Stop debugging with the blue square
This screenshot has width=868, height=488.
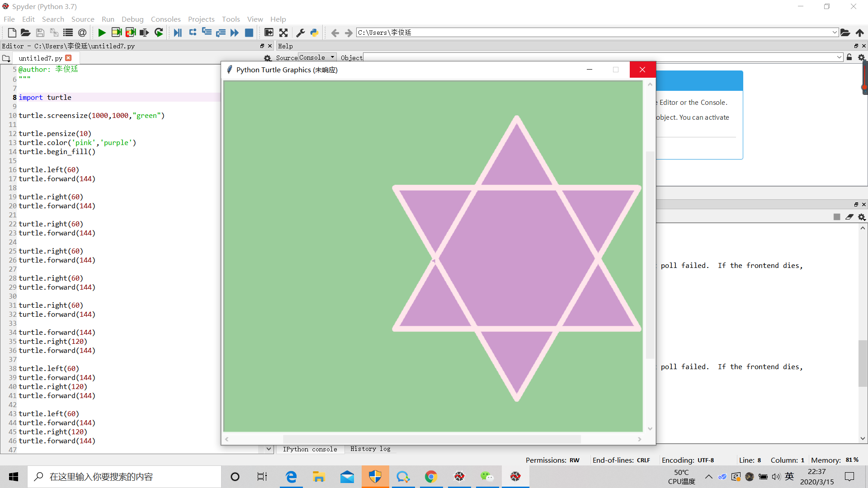[249, 33]
